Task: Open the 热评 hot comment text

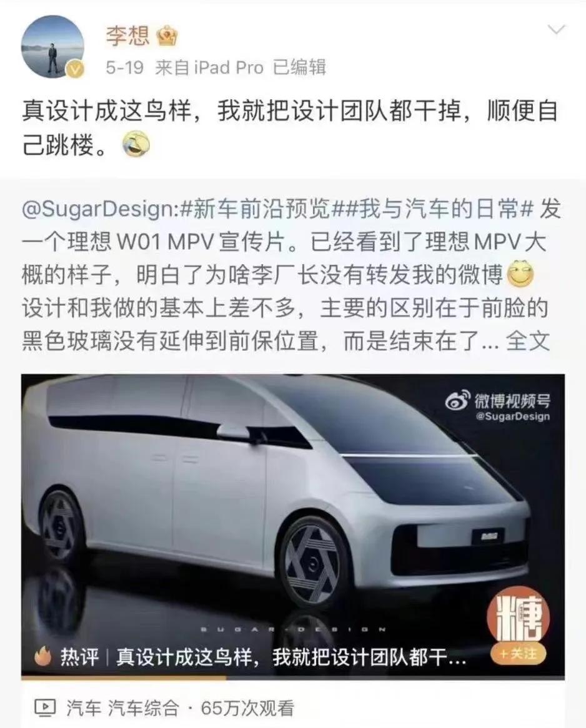Action: pyautogui.click(x=291, y=657)
